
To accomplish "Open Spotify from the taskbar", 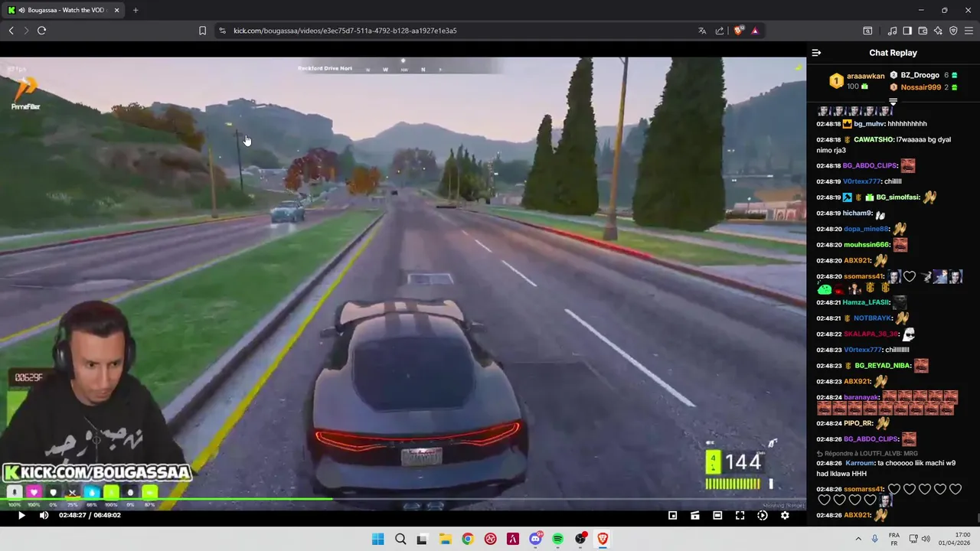I will (557, 539).
